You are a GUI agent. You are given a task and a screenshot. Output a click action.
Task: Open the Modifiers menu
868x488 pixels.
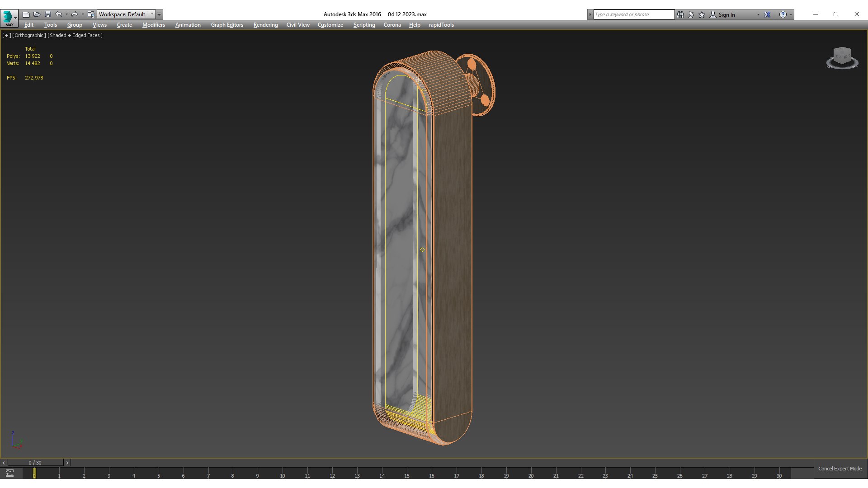pos(153,25)
